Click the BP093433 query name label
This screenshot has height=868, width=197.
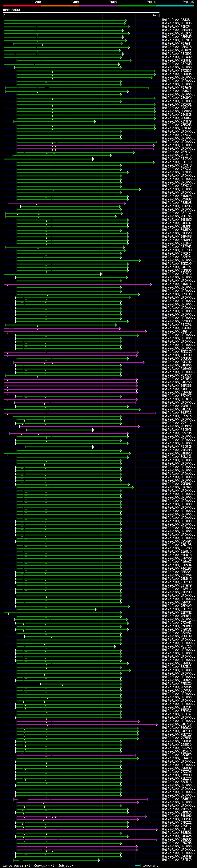coord(11,10)
